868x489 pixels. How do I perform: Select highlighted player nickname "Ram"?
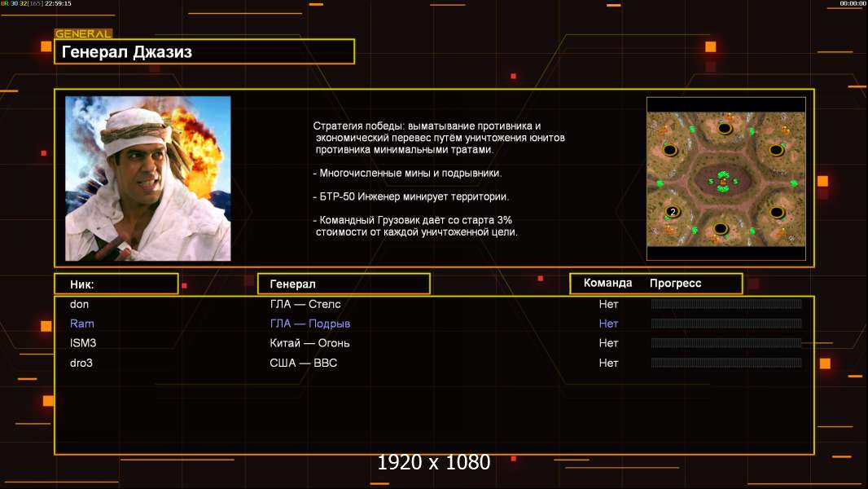coord(82,324)
